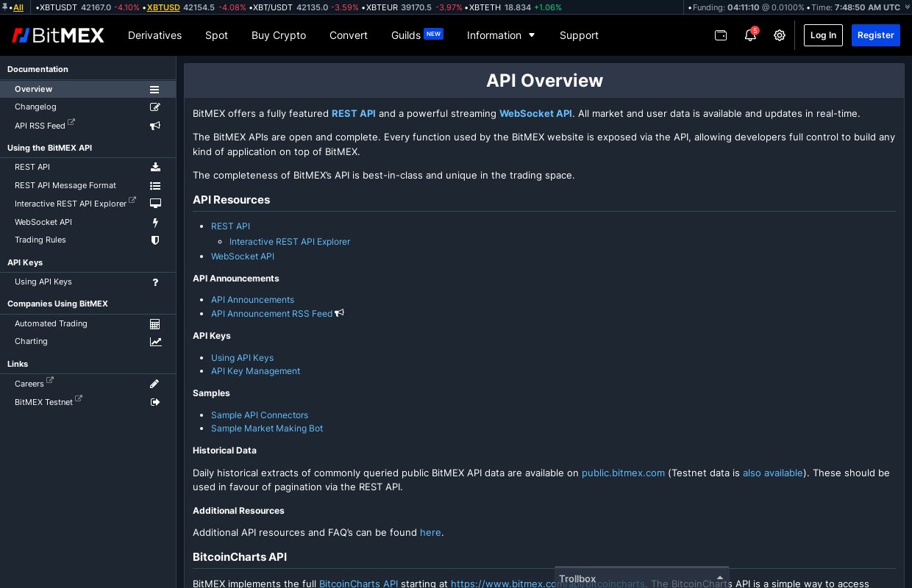This screenshot has height=588, width=912.
Task: Click the hamburger icon beside Overview
Action: point(154,89)
